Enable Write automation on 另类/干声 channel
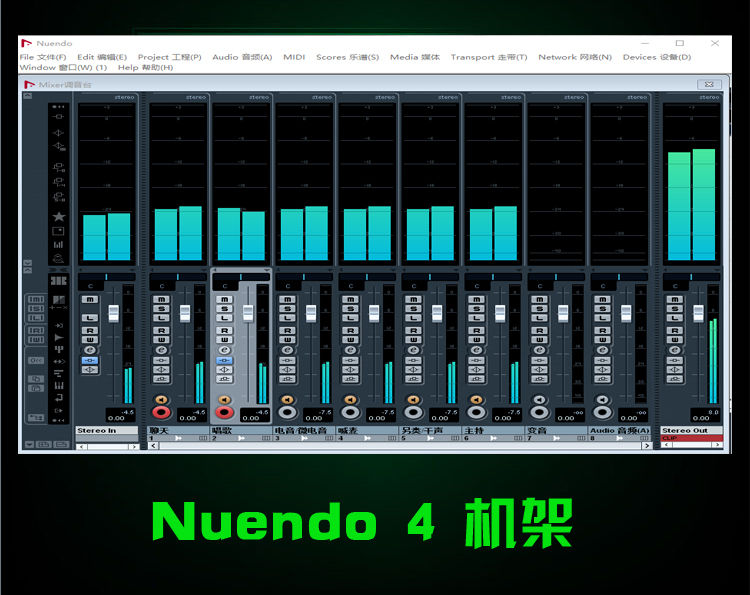 pos(413,340)
